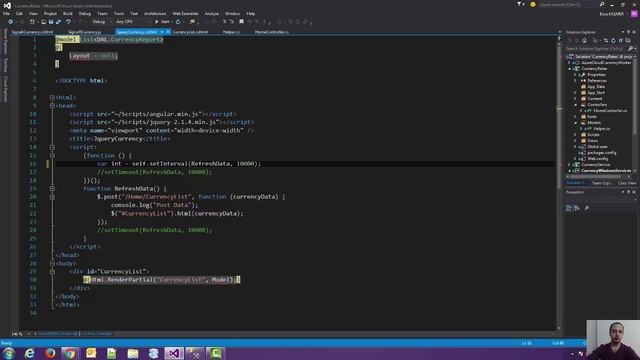640x360 pixels.
Task: Select packages.config in Solution Explorer
Action: coord(602,153)
